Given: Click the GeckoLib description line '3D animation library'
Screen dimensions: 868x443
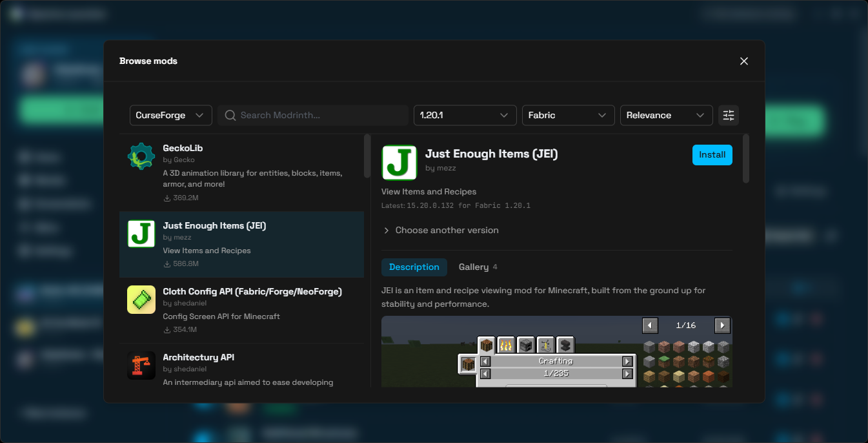Looking at the screenshot, I should [x=252, y=179].
